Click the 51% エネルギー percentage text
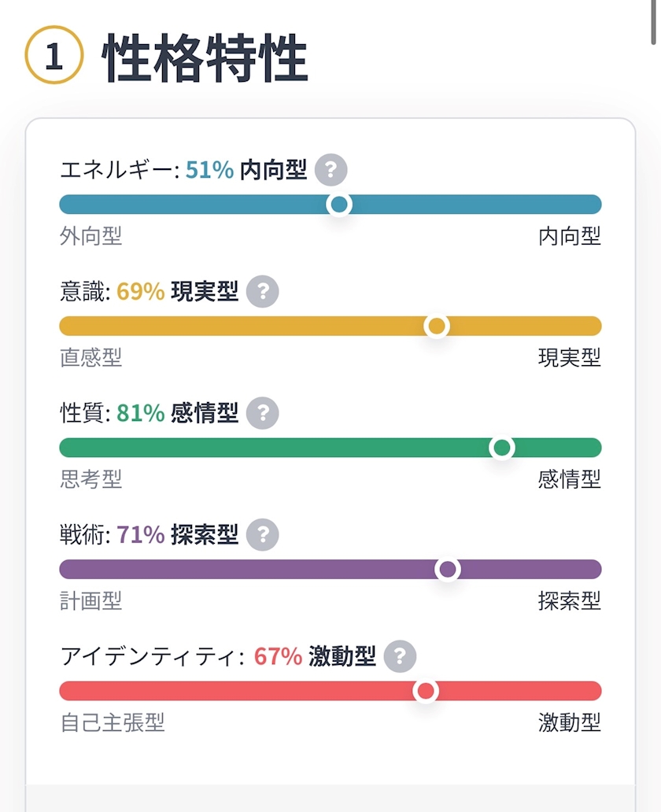Image resolution: width=661 pixels, height=812 pixels. 209,170
